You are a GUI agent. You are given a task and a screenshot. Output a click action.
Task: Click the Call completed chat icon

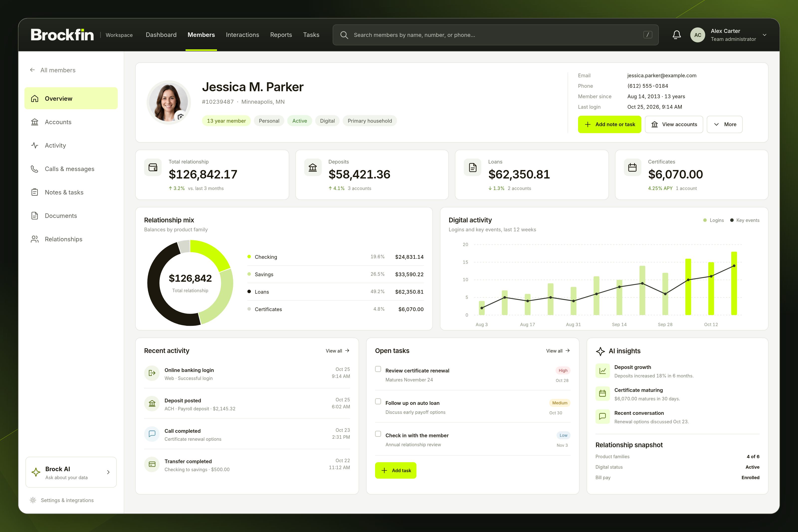tap(152, 434)
